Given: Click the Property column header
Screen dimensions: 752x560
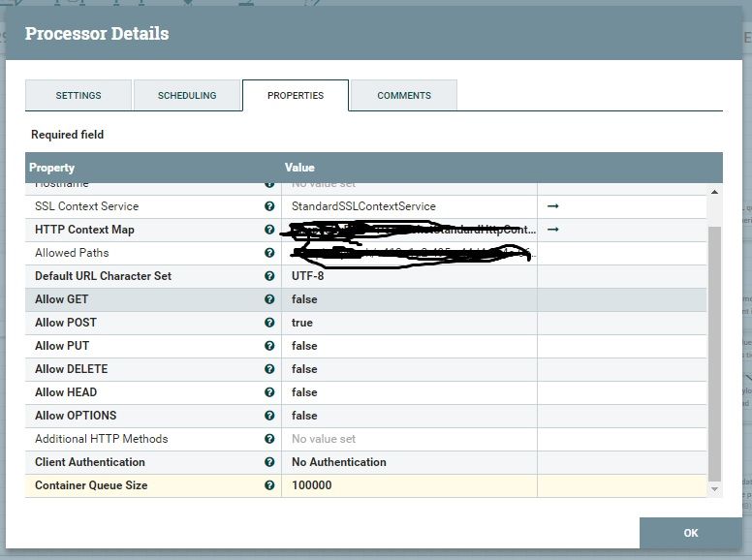Looking at the screenshot, I should coord(51,168).
